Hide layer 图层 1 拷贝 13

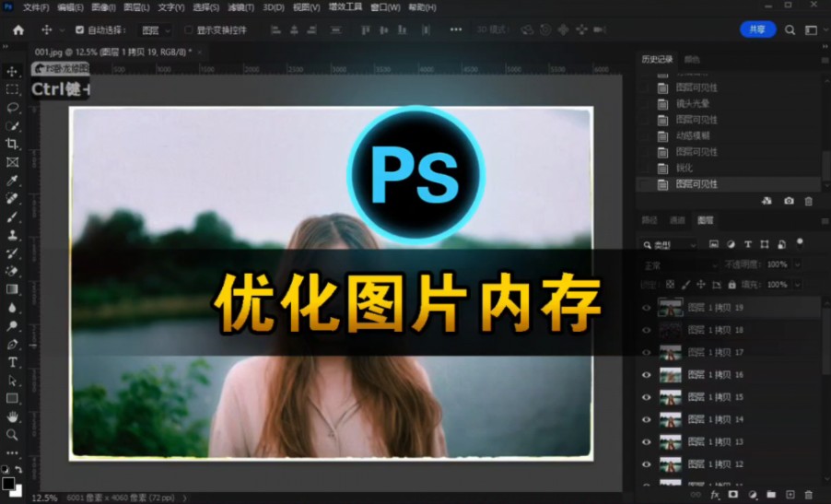tap(646, 442)
